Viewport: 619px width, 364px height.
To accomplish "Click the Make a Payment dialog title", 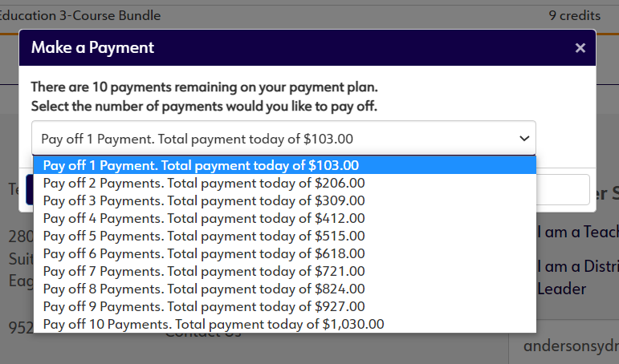I will click(92, 48).
